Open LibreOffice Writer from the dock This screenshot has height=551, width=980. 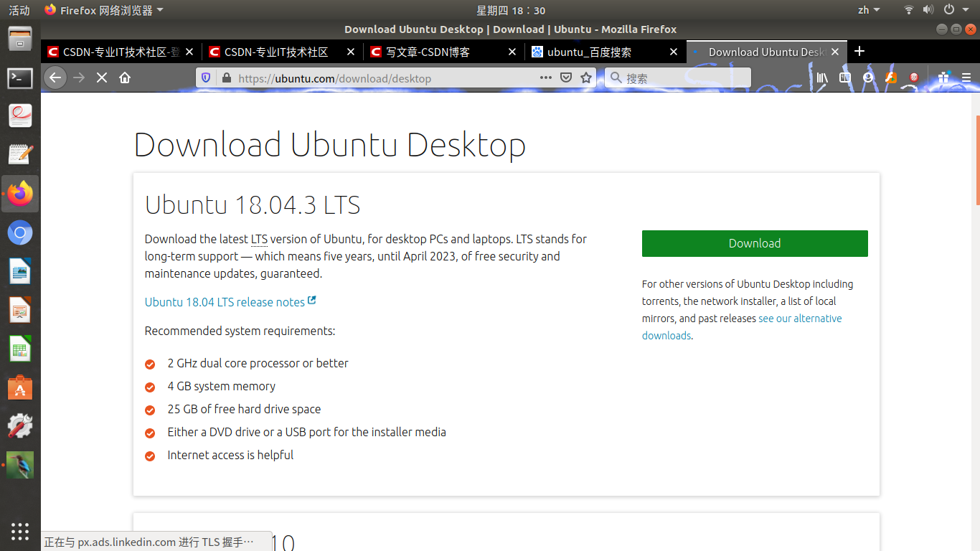[20, 272]
